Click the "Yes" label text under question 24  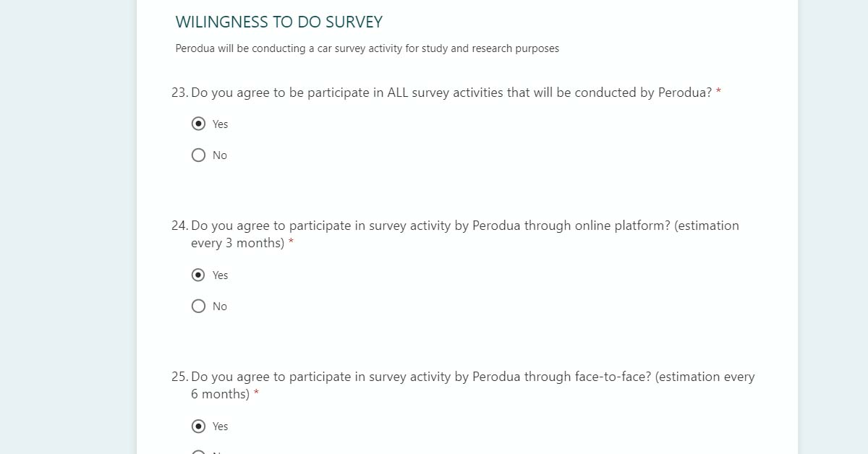(220, 275)
